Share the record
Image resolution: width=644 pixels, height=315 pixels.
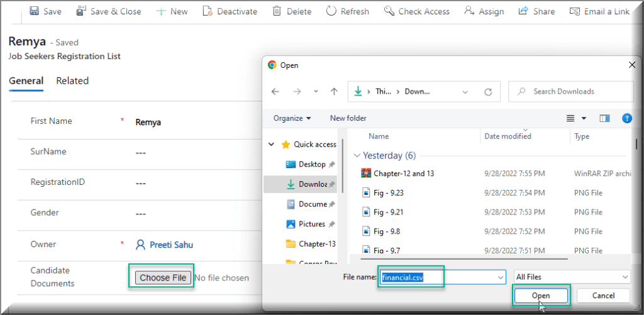pyautogui.click(x=536, y=11)
